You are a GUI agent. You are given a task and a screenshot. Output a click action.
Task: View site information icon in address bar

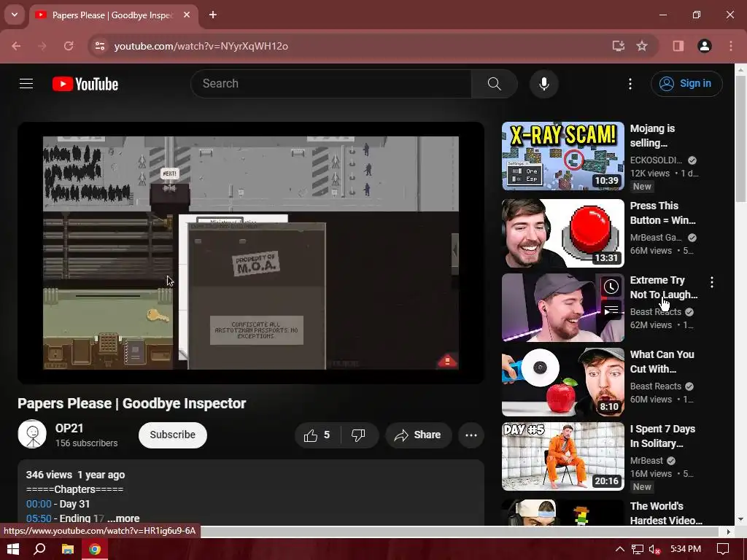99,46
